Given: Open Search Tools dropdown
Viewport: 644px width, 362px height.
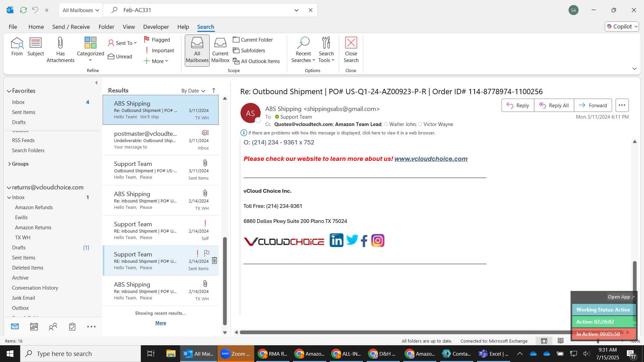Looking at the screenshot, I should pyautogui.click(x=326, y=50).
